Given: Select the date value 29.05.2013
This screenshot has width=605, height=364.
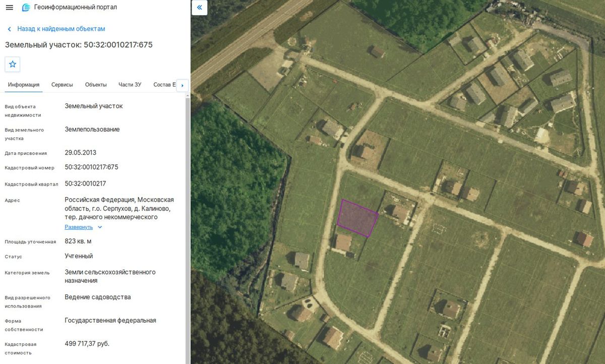Looking at the screenshot, I should (80, 152).
